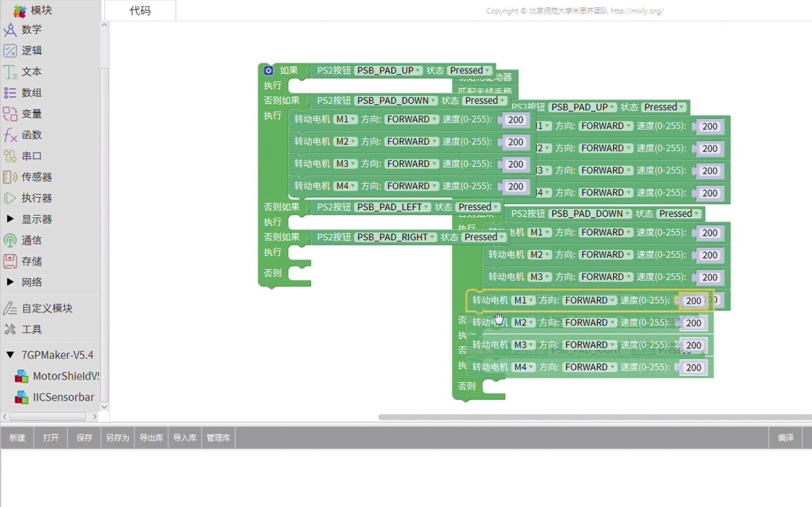Open PSB_PAD_UP dropdown in first 如果 block
812x507 pixels.
tap(388, 71)
